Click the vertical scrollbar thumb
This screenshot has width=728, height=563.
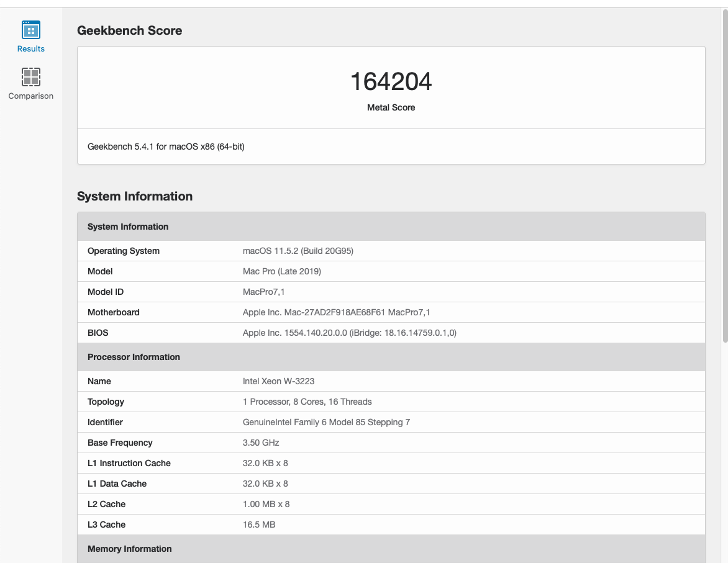click(x=725, y=176)
